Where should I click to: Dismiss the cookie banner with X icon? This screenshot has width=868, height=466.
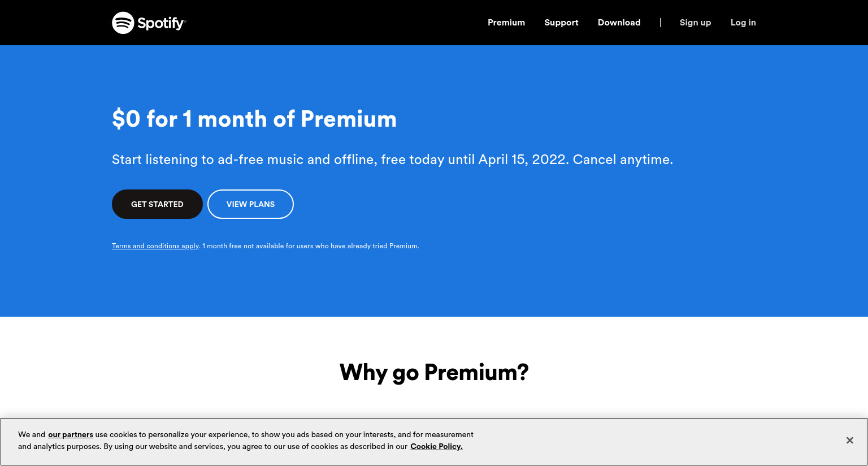849,441
